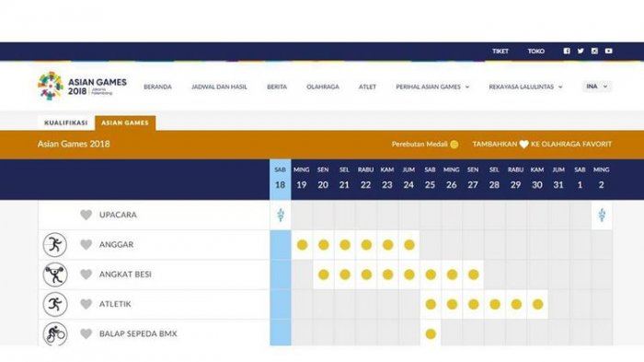Select the Asian Games tab
Screen dimensions: 644x362
(125, 123)
